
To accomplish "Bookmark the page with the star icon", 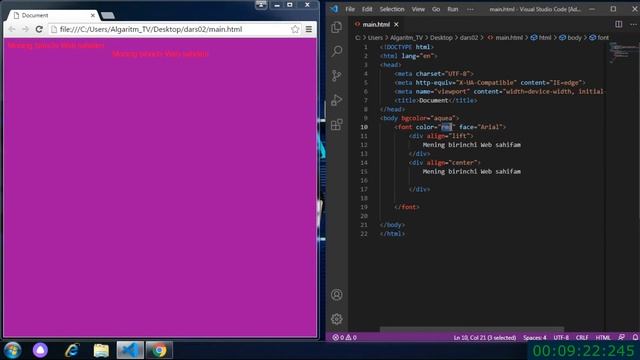I will tap(295, 29).
